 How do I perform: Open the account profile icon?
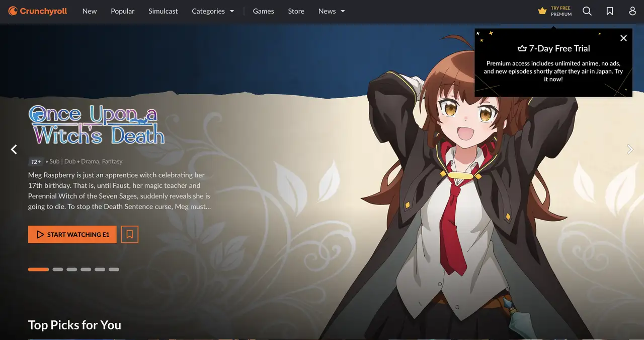[x=633, y=11]
